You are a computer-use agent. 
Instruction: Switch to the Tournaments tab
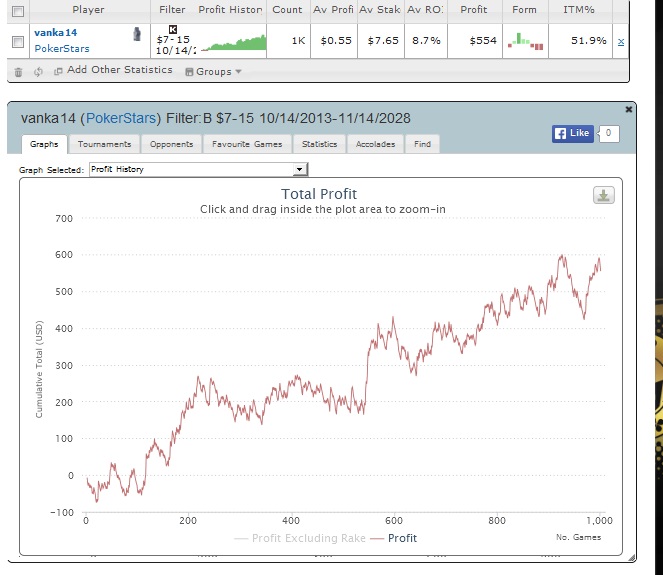click(104, 144)
